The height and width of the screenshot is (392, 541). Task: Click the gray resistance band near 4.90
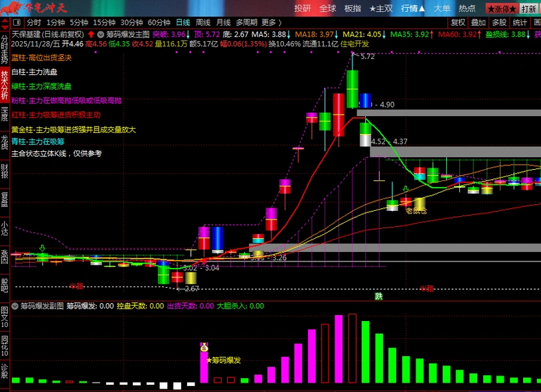[x=451, y=113]
